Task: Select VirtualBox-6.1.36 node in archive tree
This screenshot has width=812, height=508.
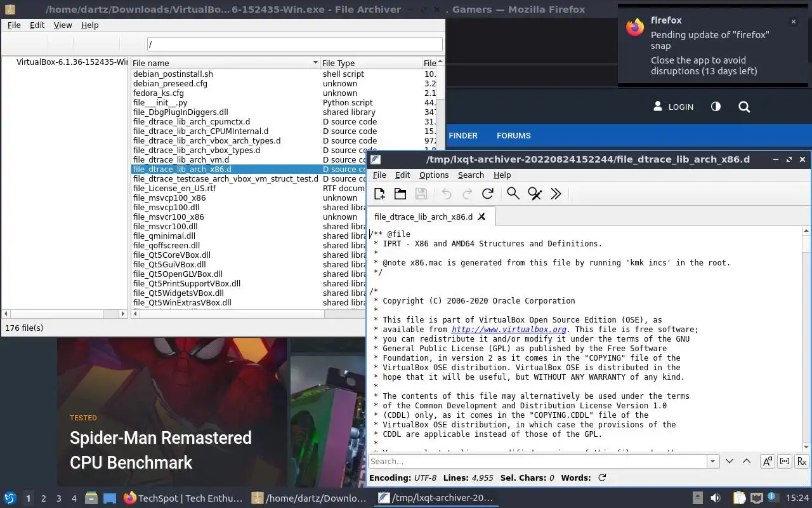Action: click(71, 62)
